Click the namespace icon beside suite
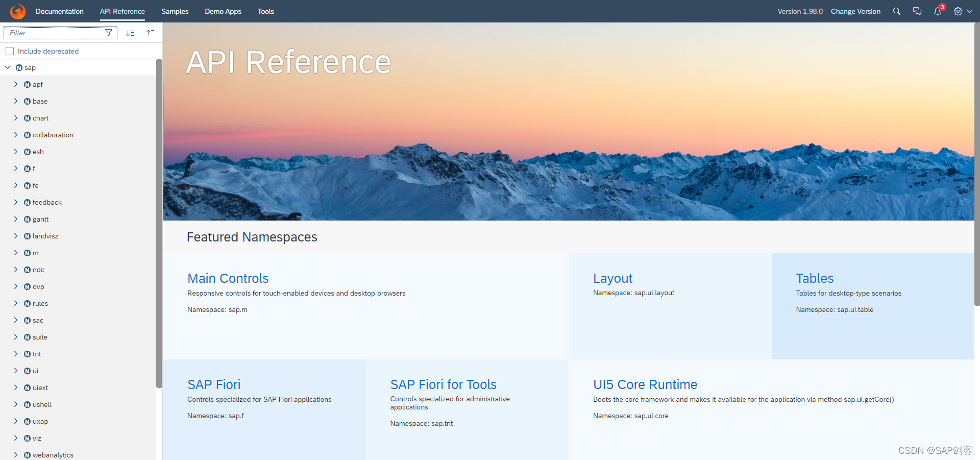Screen dimensions: 980x460 click(28, 337)
